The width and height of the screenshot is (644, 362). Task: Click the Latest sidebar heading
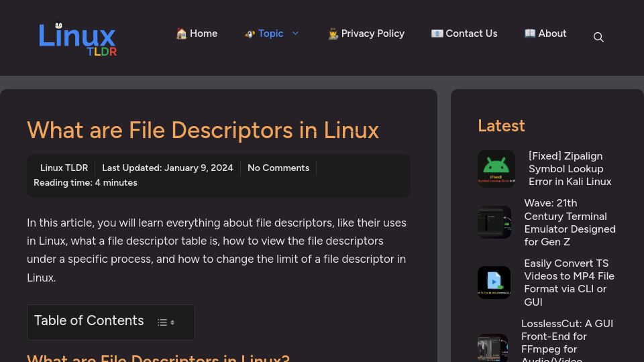501,125
